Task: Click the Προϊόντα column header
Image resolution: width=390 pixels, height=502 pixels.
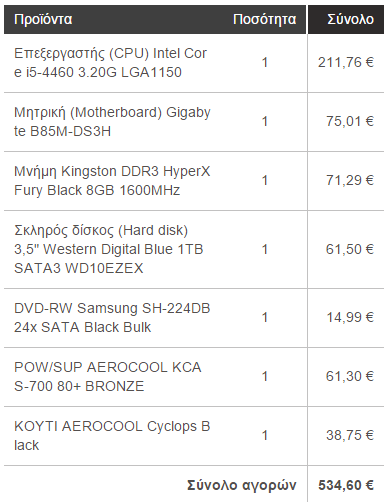Action: click(x=43, y=19)
